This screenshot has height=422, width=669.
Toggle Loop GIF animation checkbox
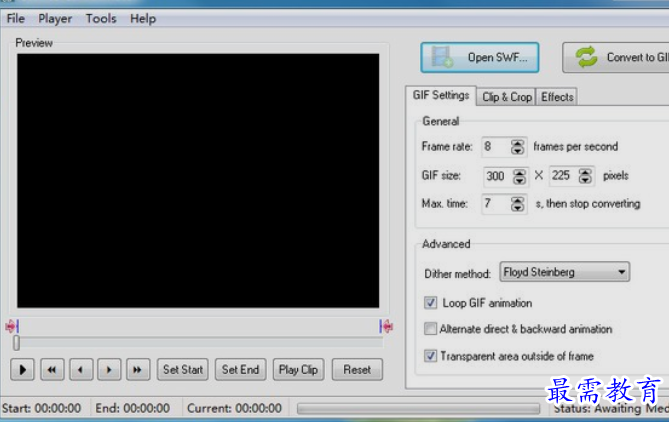430,303
